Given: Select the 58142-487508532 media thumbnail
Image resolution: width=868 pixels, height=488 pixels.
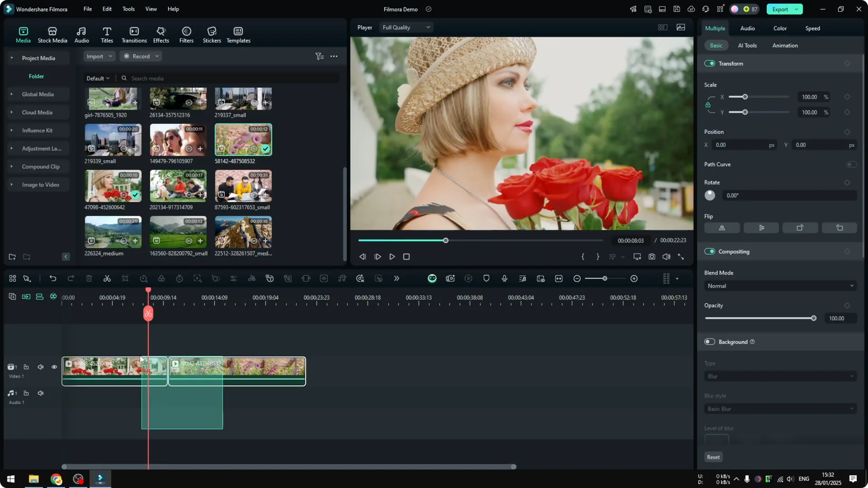Looking at the screenshot, I should pyautogui.click(x=243, y=140).
